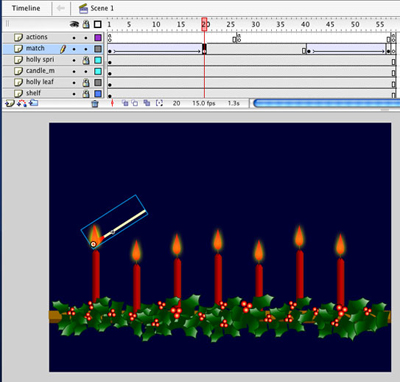Screen dimensions: 400x382
Task: Click the outline square header to show all layers as outlines
Action: (98, 24)
